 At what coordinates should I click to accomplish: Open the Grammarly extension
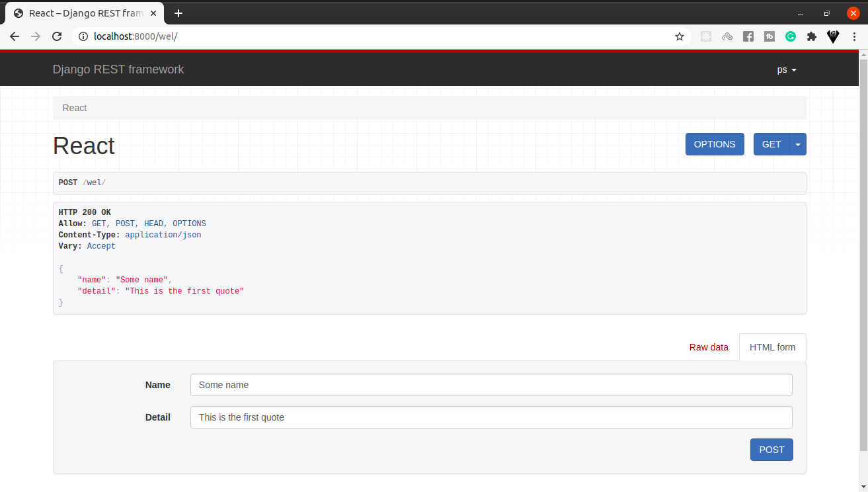[x=791, y=36]
